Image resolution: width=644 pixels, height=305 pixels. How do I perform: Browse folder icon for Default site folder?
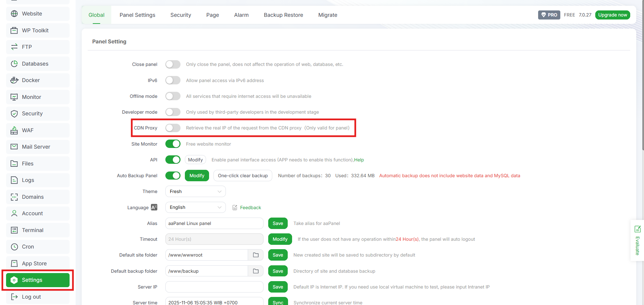[256, 255]
